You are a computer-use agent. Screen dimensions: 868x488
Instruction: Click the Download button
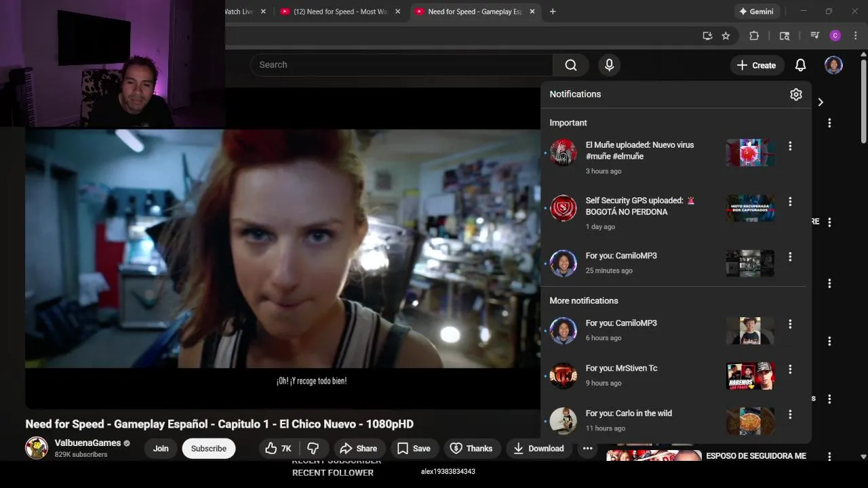[538, 448]
